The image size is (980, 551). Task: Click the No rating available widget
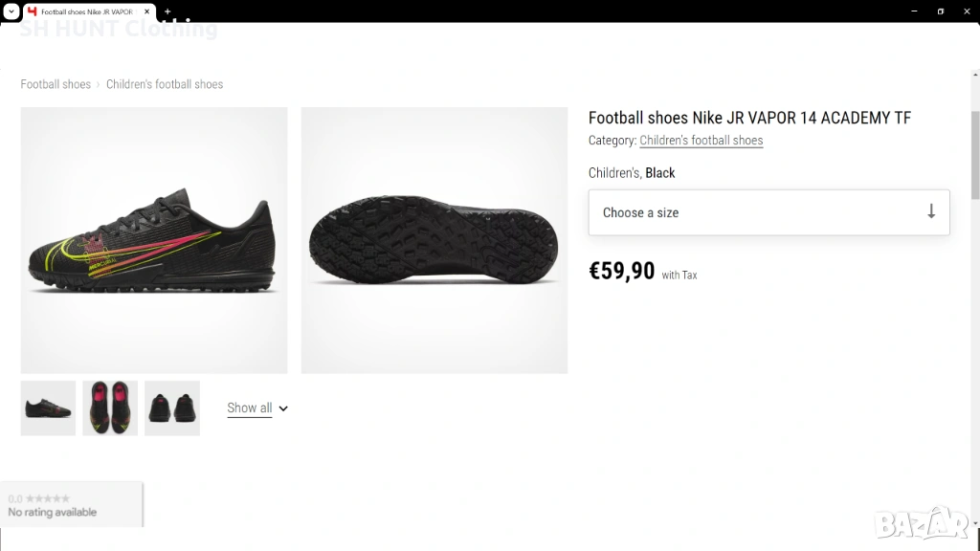(71, 504)
